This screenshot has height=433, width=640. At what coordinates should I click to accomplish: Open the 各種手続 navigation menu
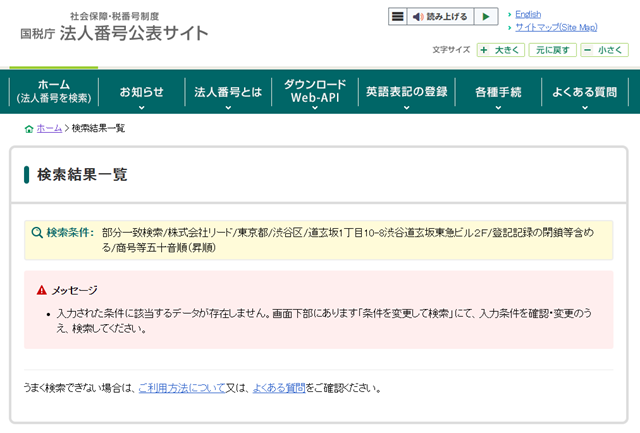498,92
